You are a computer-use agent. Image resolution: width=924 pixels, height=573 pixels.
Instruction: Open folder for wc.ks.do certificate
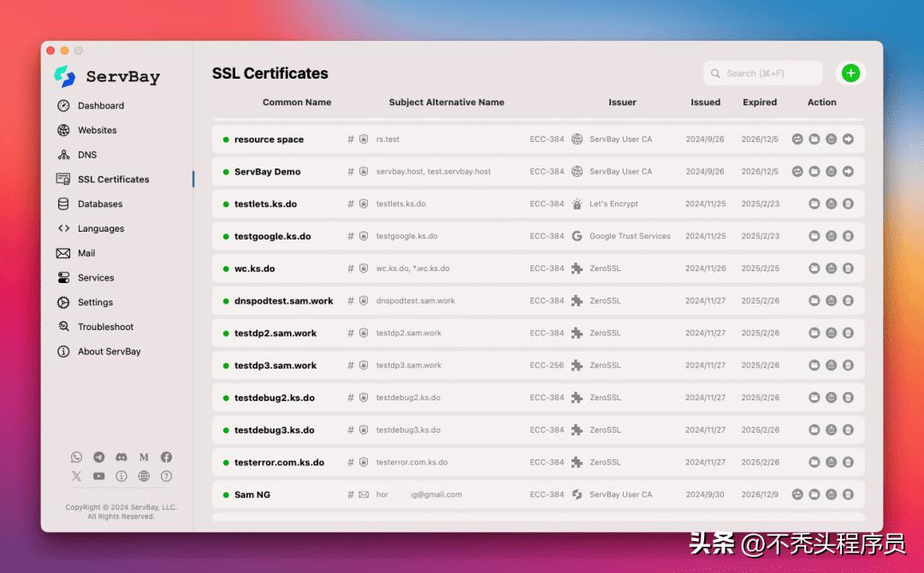pos(814,269)
